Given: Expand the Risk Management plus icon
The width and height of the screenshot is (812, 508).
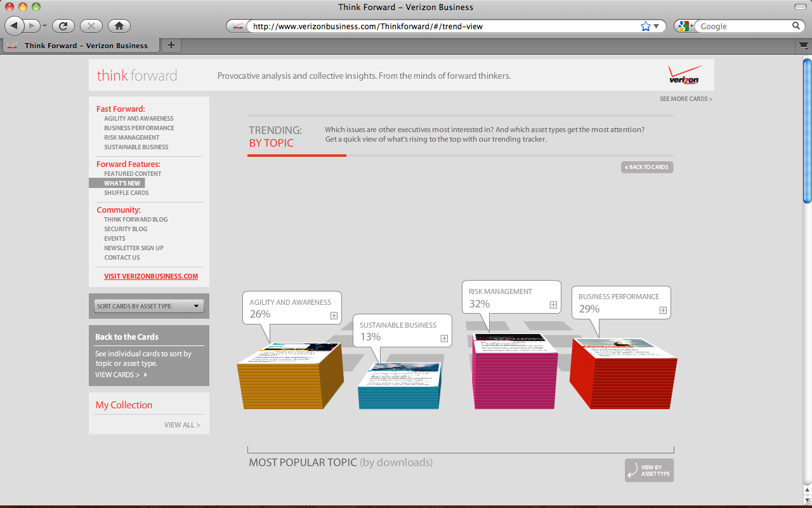Looking at the screenshot, I should [x=553, y=305].
